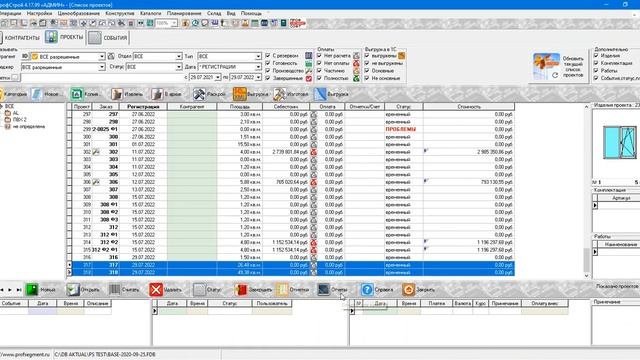640x360 pixels.
Task: Toggle the Готовность checkbox
Action: pyautogui.click(x=268, y=63)
